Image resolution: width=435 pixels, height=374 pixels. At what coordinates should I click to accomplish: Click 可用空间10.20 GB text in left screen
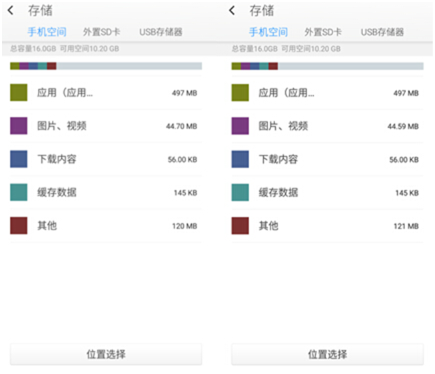point(90,49)
